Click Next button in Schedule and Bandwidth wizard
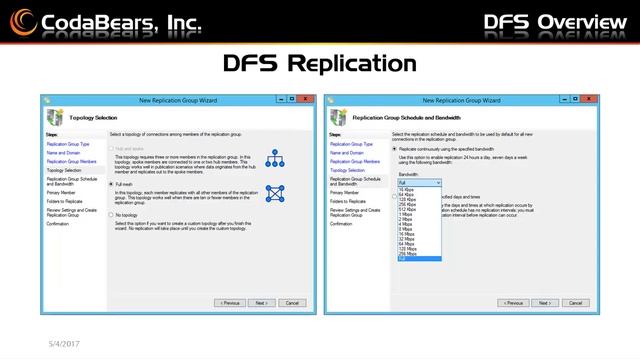 coord(545,303)
